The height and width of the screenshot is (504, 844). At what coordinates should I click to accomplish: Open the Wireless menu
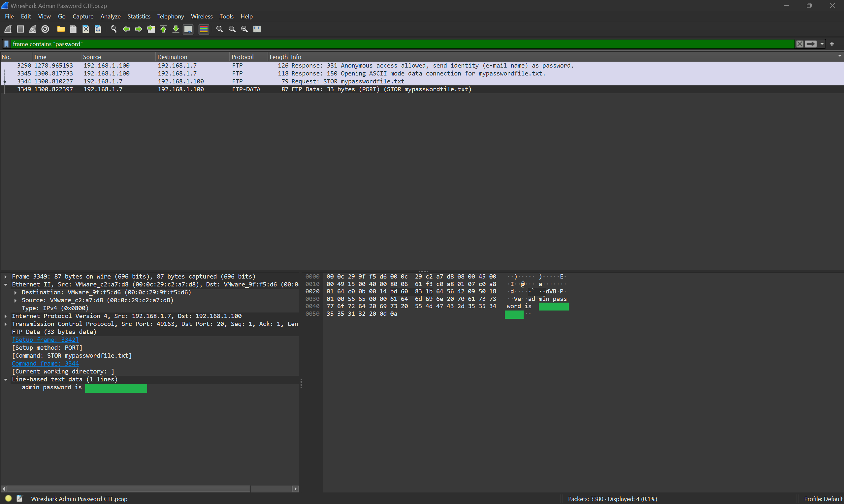point(202,16)
